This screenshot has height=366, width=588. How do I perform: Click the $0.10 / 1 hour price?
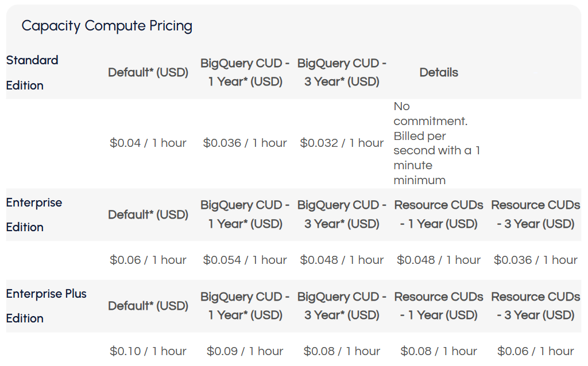148,351
